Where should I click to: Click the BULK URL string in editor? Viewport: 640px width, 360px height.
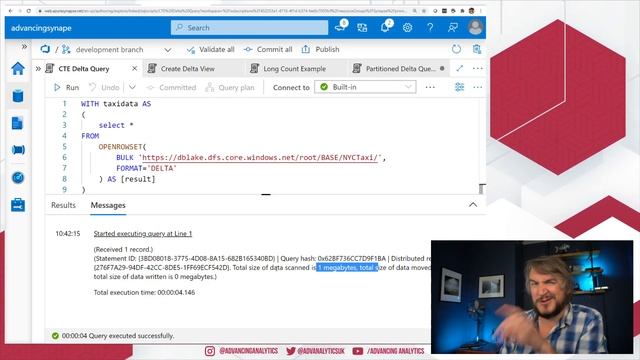(x=260, y=158)
